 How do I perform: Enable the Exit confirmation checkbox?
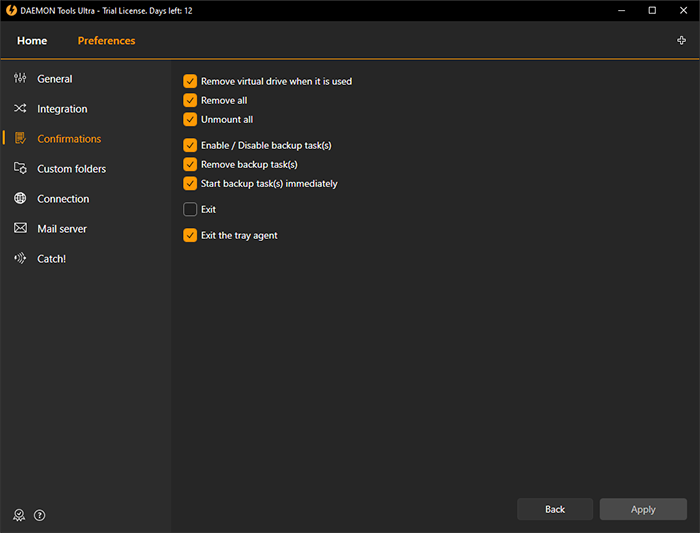click(x=190, y=209)
